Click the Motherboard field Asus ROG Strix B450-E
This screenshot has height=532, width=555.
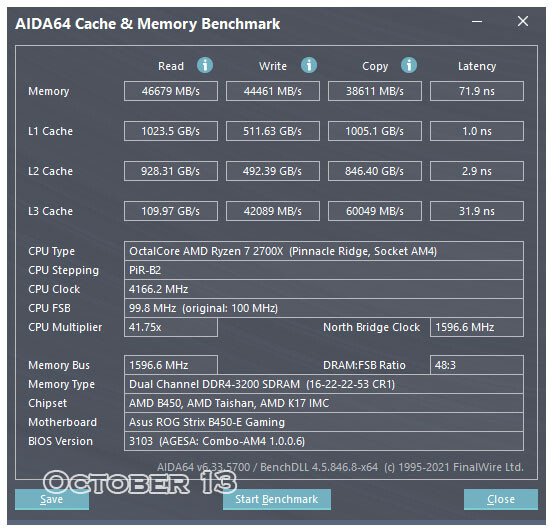324,422
